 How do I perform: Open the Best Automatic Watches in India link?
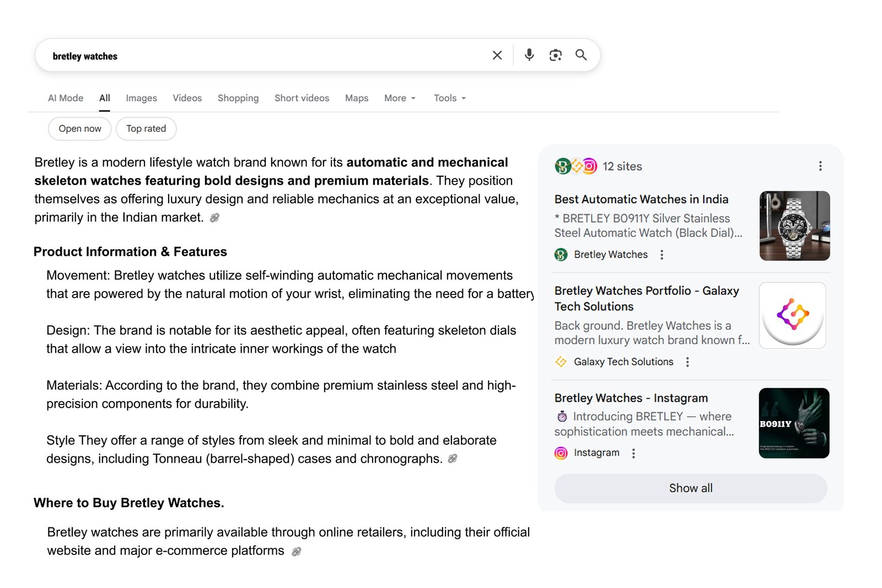[641, 199]
